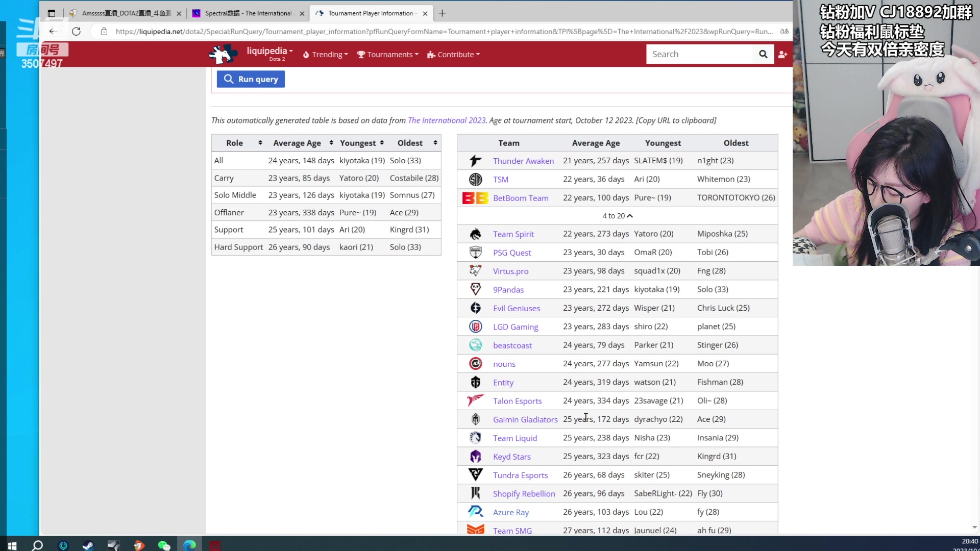Viewport: 980px width, 551px height.
Task: Expand the liquipedia wiki dropdown
Action: [269, 52]
